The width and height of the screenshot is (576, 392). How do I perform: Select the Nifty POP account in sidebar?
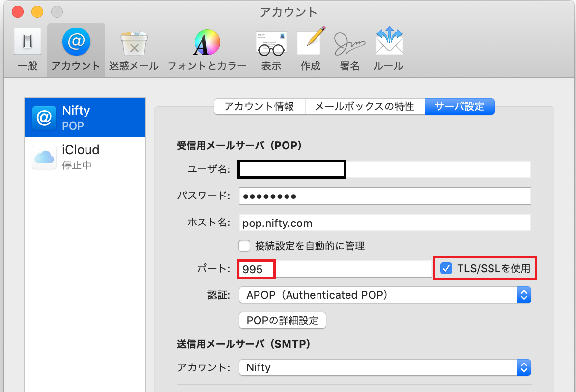coord(85,117)
